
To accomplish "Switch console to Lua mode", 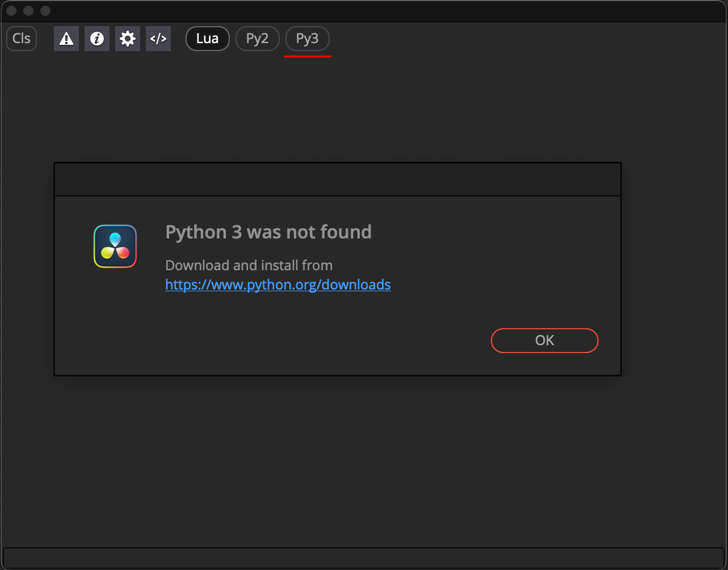I will tap(208, 39).
